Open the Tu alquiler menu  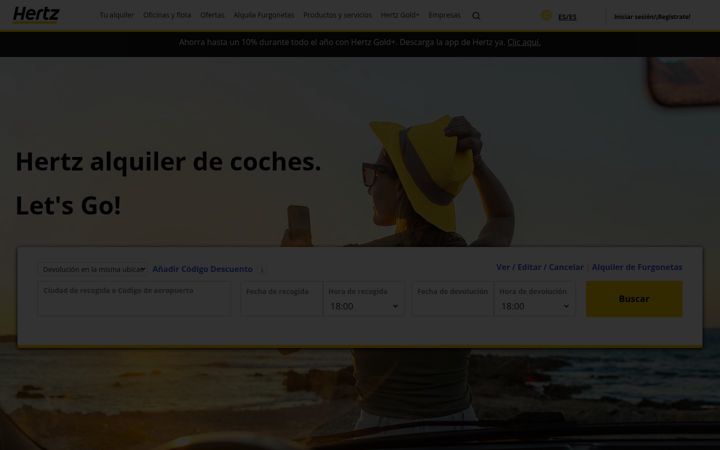[117, 15]
